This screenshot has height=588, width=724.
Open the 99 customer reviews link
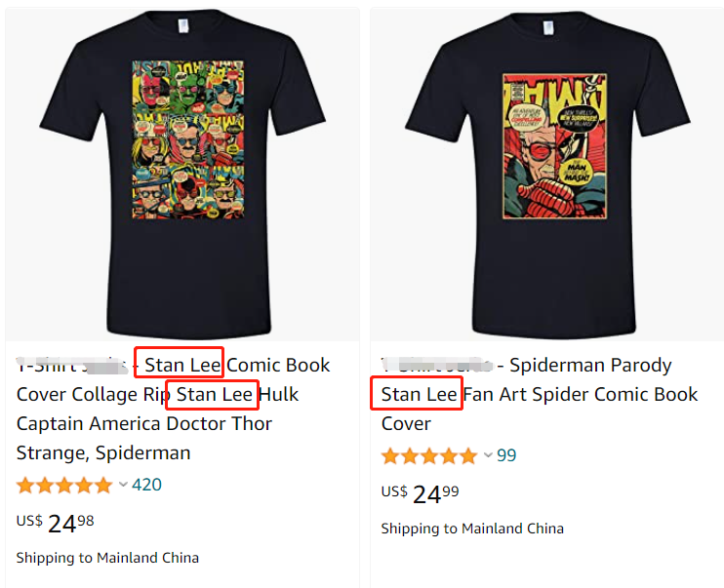tap(506, 455)
